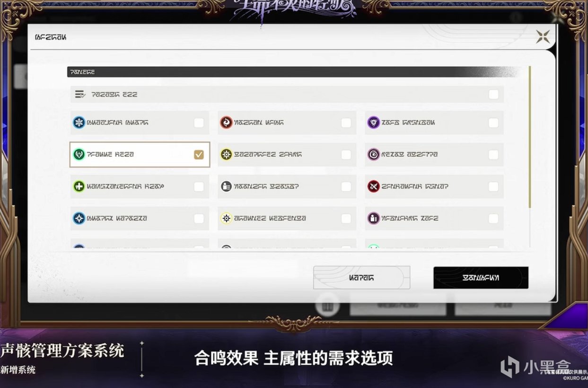
Task: Click the pale yellow sun set icon
Action: [x=226, y=218]
